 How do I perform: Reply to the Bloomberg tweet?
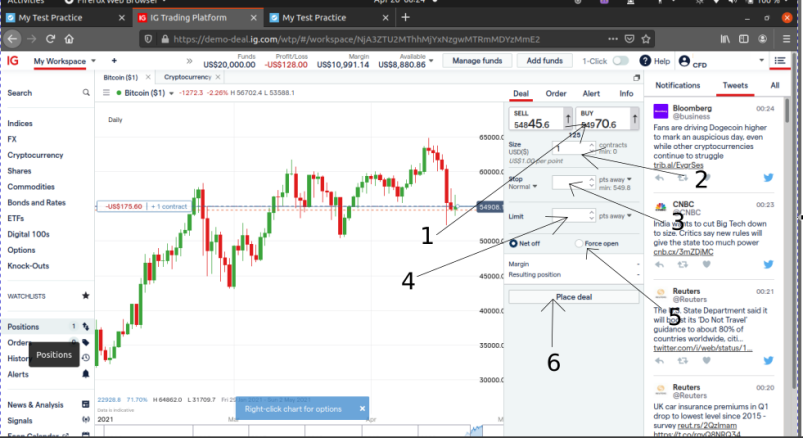[659, 178]
